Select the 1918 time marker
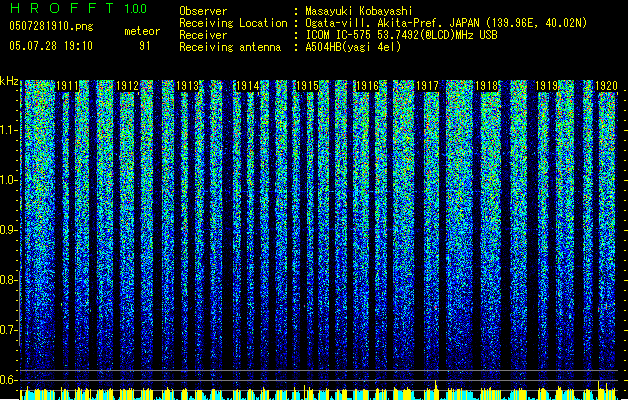Screen dimensions: 629x400 click(x=487, y=86)
